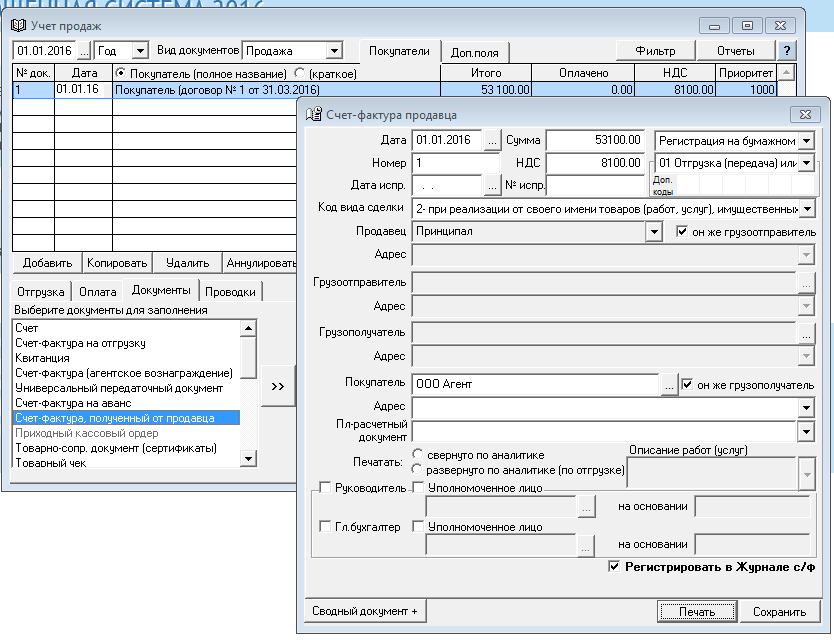Open the Проводки tab

230,292
